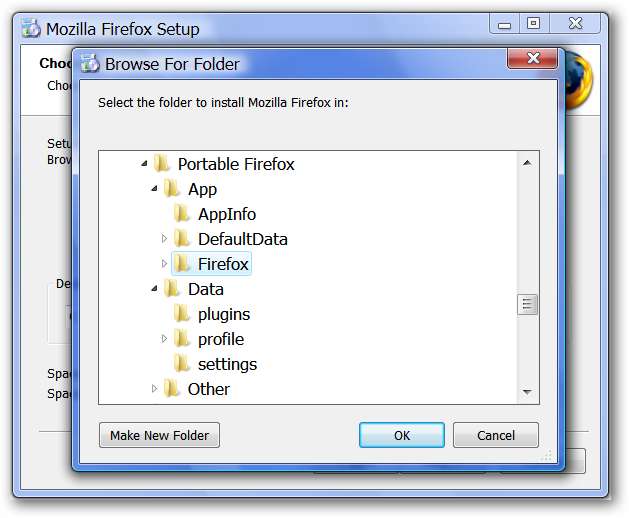Click the Browse For Folder title icon
629x518 pixels.
pyautogui.click(x=88, y=64)
